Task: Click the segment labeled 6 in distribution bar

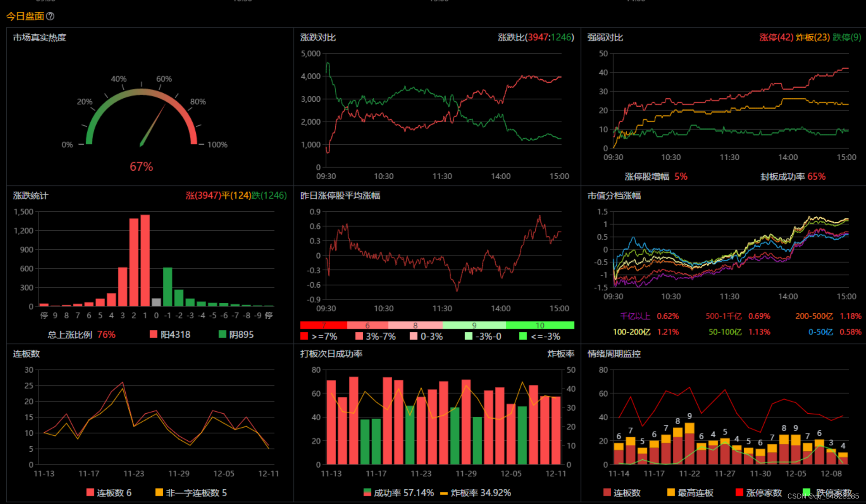Action: [367, 325]
